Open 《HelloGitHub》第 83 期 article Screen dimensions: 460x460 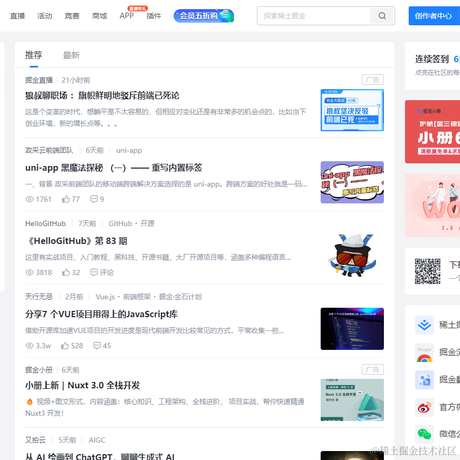pos(76,241)
